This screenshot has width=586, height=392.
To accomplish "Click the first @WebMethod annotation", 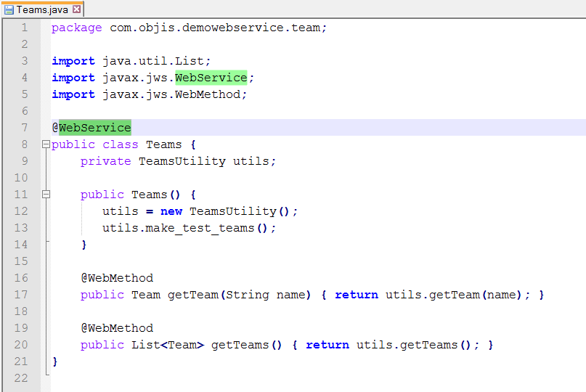I will click(116, 278).
